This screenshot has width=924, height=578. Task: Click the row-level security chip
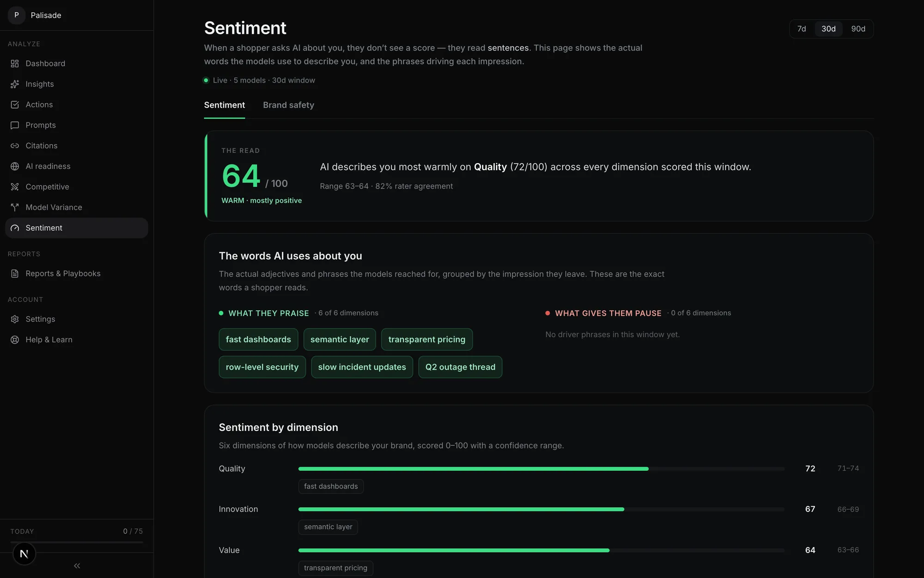coord(262,367)
